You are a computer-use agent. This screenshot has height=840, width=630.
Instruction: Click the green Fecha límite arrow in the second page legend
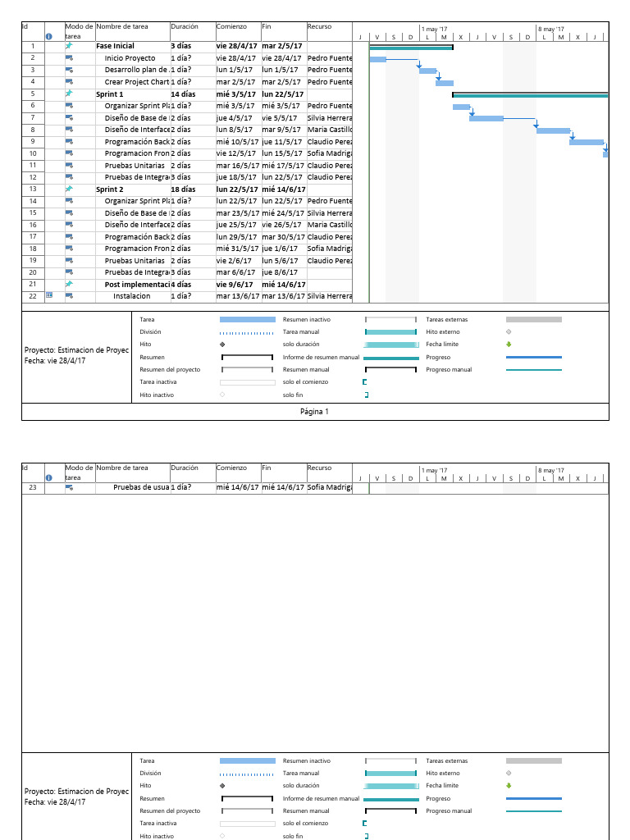tap(509, 785)
